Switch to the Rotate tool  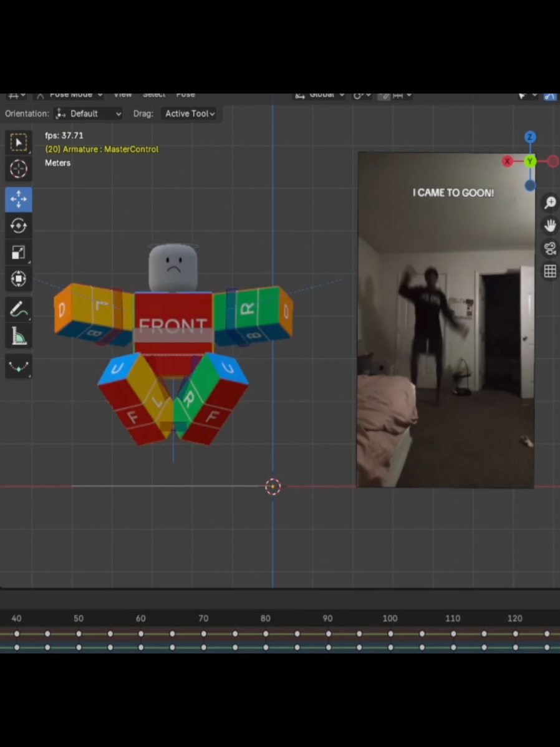pyautogui.click(x=19, y=225)
